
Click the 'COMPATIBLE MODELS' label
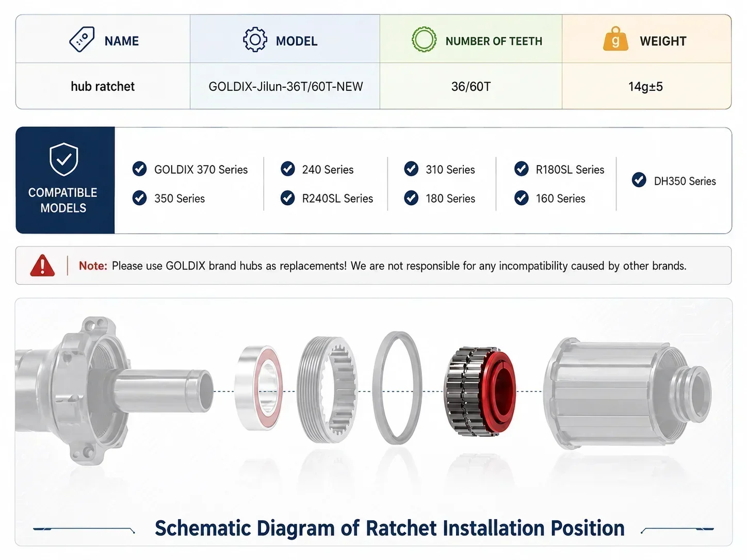pyautogui.click(x=63, y=200)
